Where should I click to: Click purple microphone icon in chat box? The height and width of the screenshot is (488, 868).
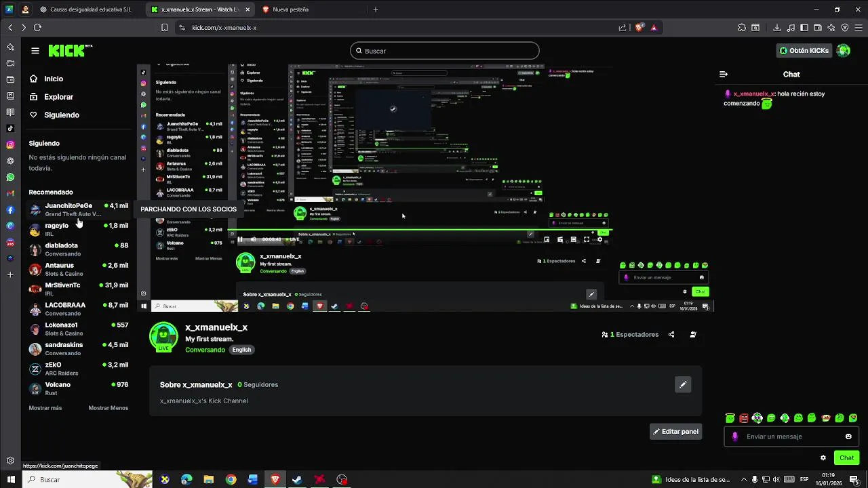click(734, 436)
